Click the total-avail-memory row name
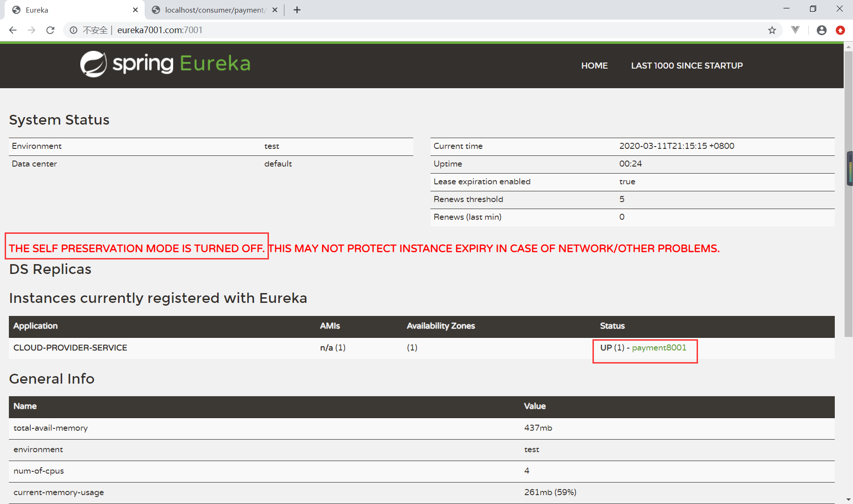 (x=50, y=428)
